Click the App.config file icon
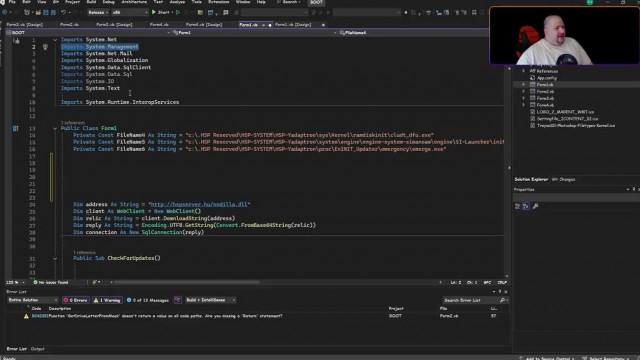Viewport: 640px width, 360px height. coord(532,78)
